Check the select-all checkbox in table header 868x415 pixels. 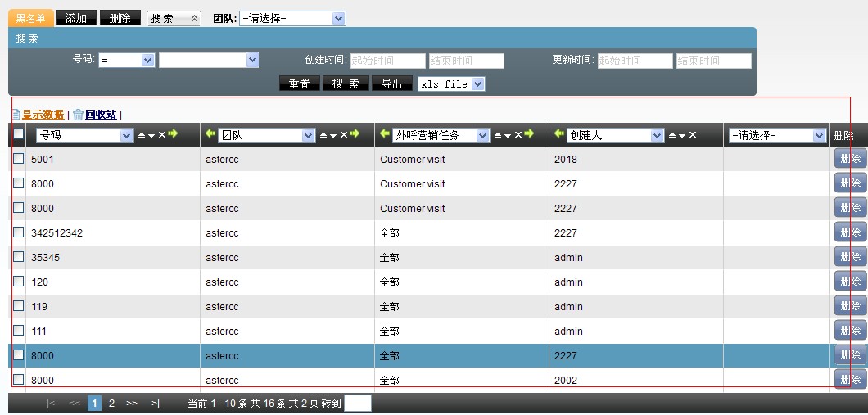pos(18,136)
